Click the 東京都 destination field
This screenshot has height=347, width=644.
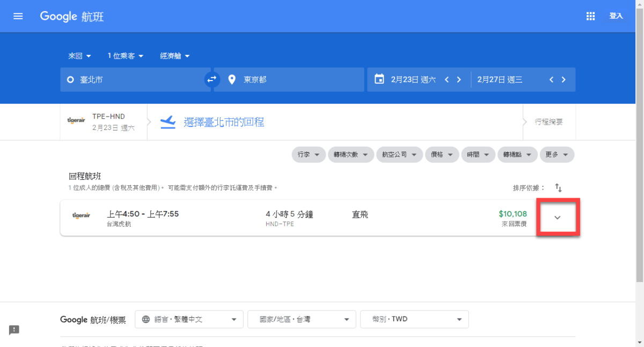point(289,79)
